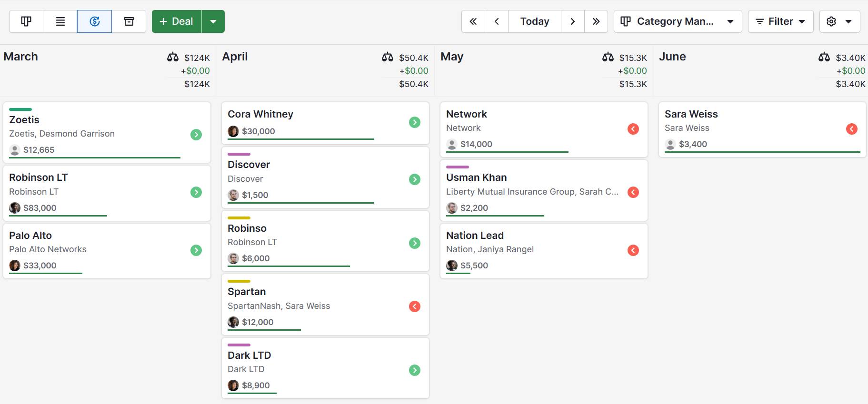Go to next month with right arrow
The height and width of the screenshot is (404, 868).
pos(573,21)
